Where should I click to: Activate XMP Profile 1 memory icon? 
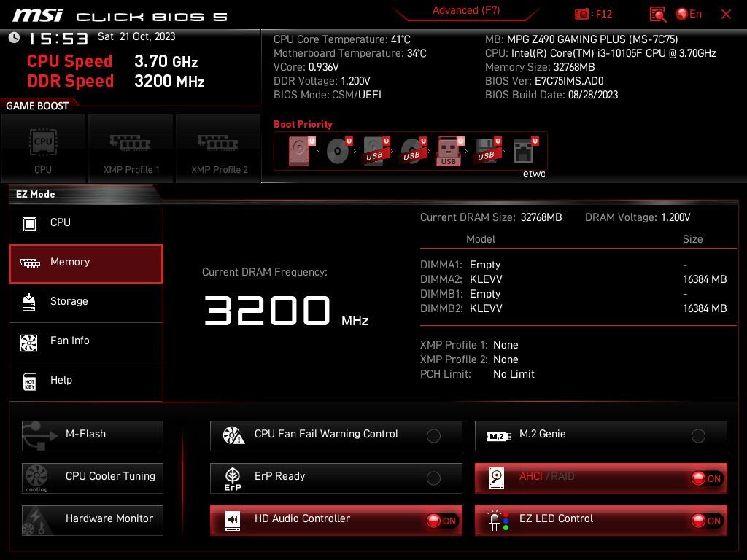(131, 149)
